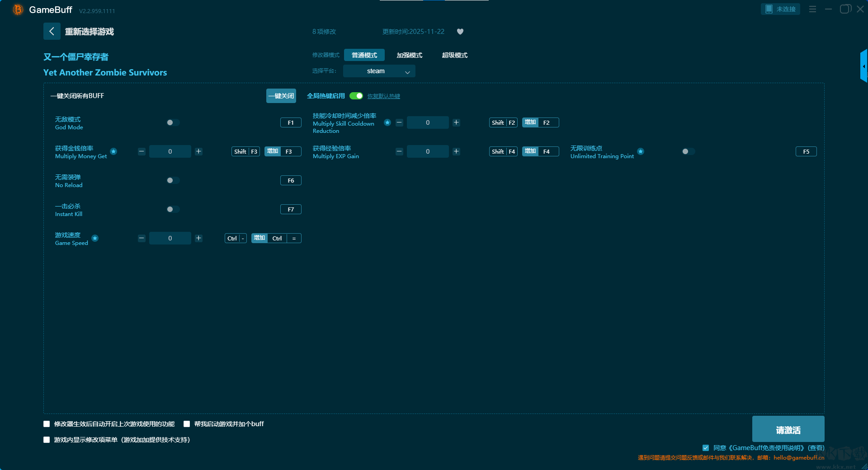Click the star icon next to Multiply Money Get
The image size is (868, 470).
point(113,151)
